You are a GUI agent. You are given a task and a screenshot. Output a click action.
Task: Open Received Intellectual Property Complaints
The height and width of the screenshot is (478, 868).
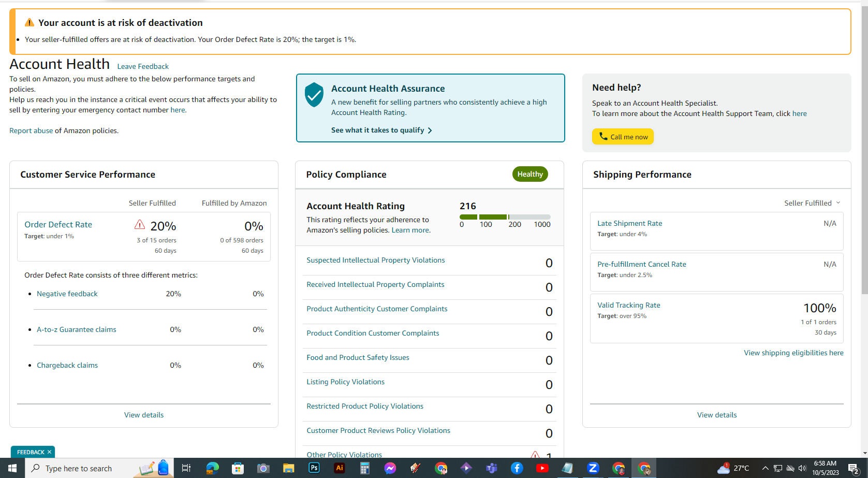[x=375, y=284]
